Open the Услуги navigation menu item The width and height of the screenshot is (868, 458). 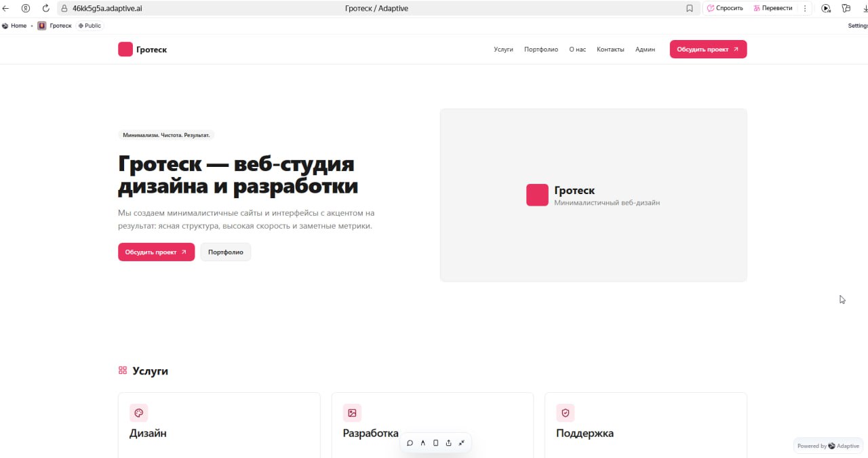coord(503,50)
